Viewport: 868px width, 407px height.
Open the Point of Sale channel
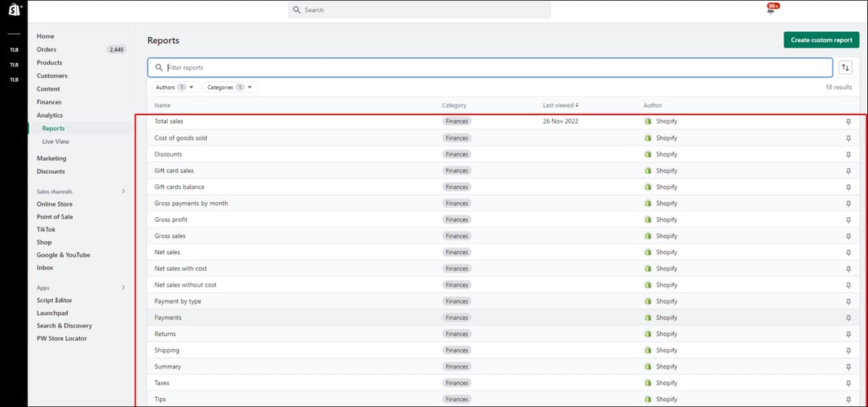click(x=55, y=217)
